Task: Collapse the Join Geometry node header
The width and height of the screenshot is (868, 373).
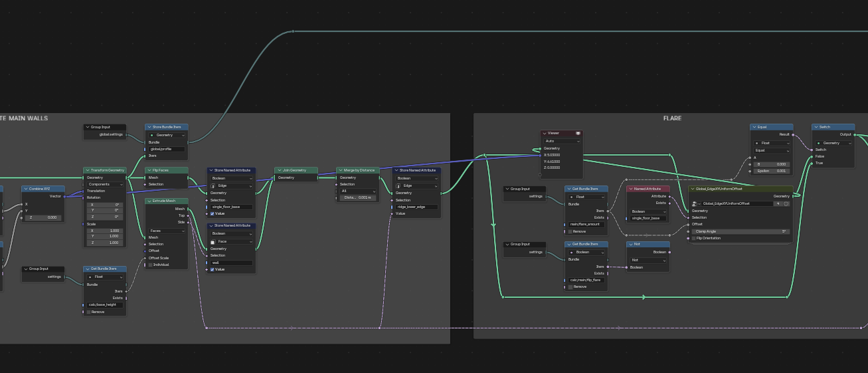Action: coord(278,170)
